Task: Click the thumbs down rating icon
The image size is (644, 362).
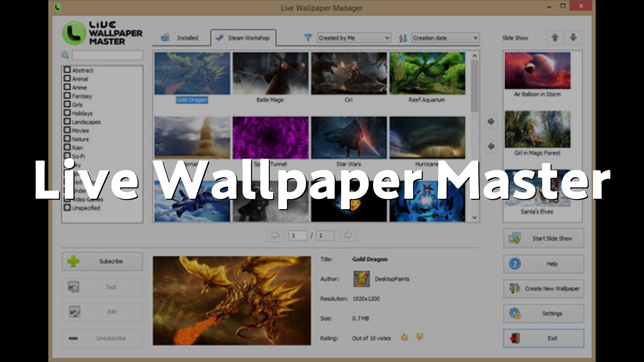Action: (x=419, y=337)
